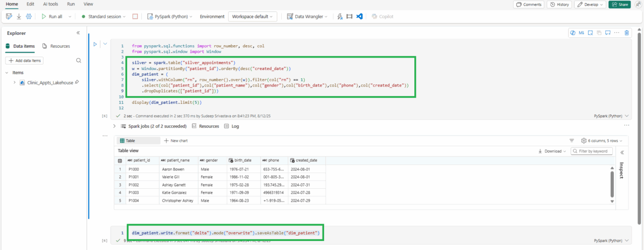The height and width of the screenshot is (250, 644).
Task: Search in Explorer magnifier icon
Action: pyautogui.click(x=78, y=61)
